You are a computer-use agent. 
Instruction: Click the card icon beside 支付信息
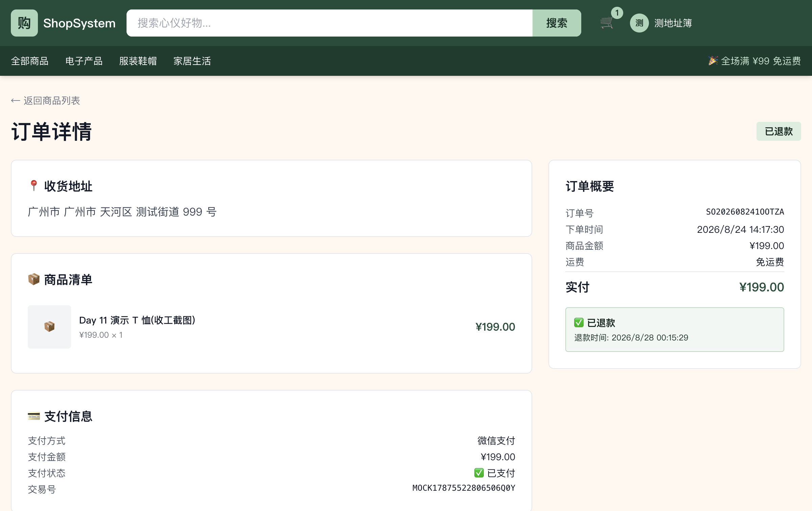tap(33, 416)
